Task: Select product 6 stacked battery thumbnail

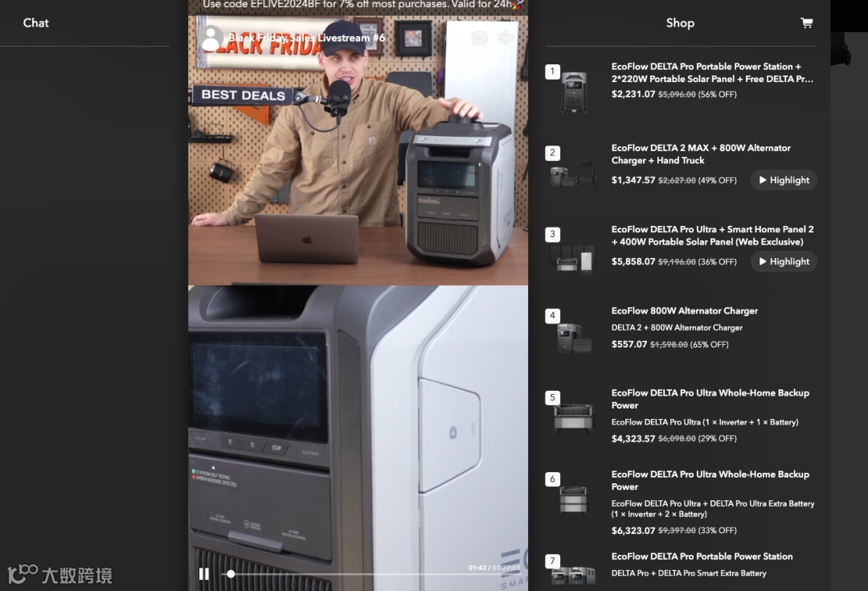Action: 574,499
